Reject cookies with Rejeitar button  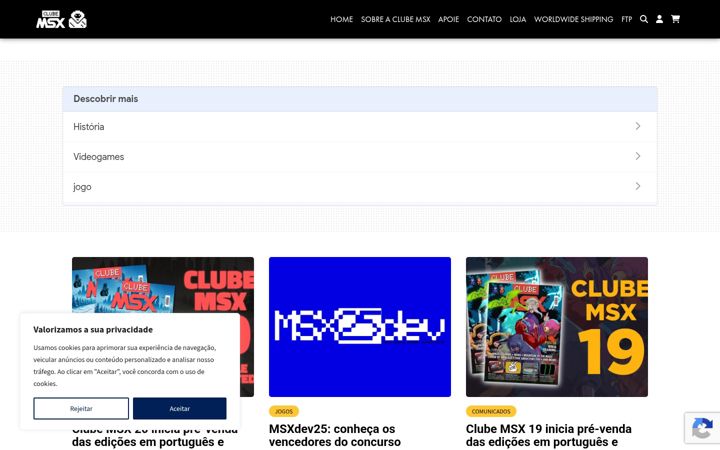pos(81,409)
